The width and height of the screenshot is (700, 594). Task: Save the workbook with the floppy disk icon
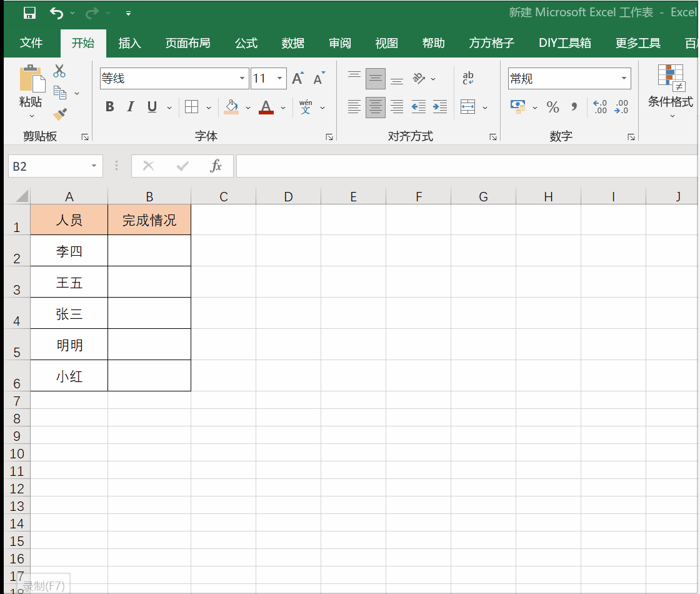point(29,13)
